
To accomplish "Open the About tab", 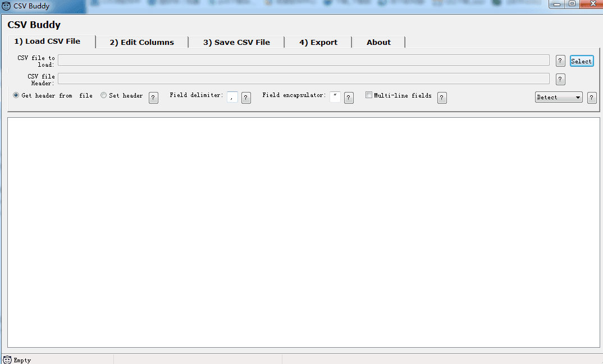I will 378,42.
